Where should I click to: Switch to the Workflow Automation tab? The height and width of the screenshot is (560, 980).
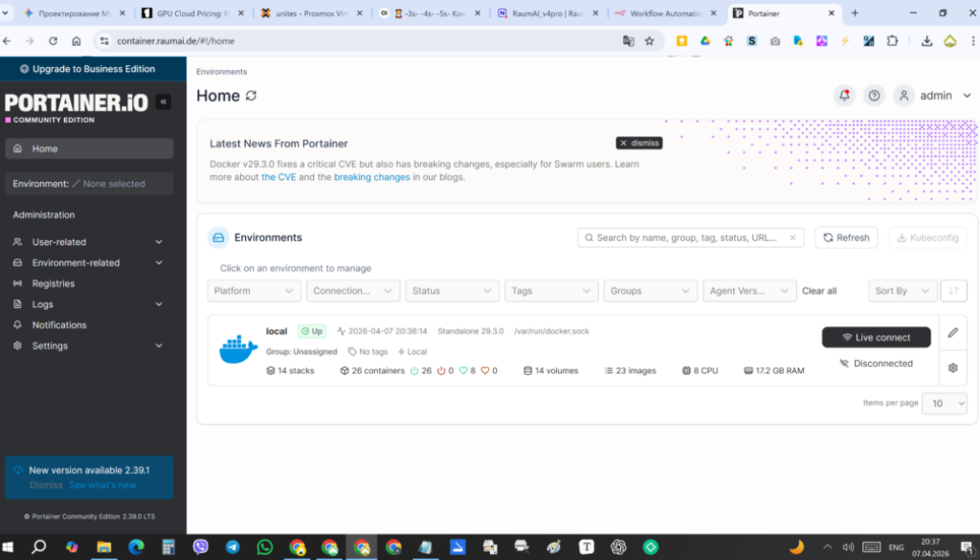coord(665,13)
